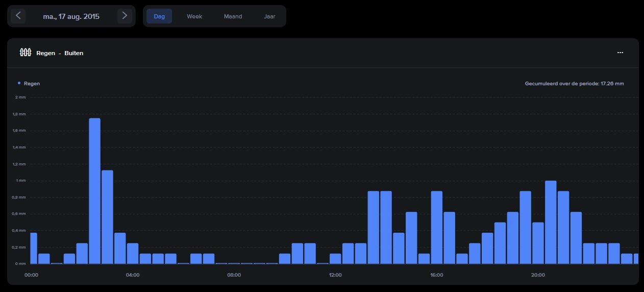This screenshot has width=644, height=292.
Task: Click the accumulated 17.26 mm label
Action: coord(575,84)
